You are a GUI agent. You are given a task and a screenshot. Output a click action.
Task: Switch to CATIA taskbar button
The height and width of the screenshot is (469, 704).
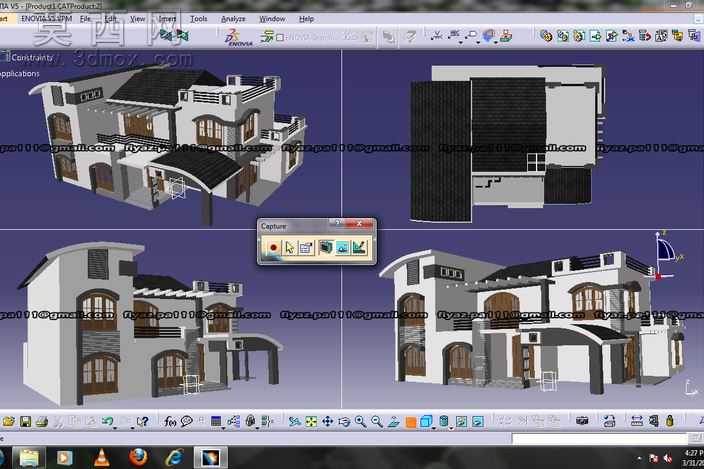pos(211,457)
